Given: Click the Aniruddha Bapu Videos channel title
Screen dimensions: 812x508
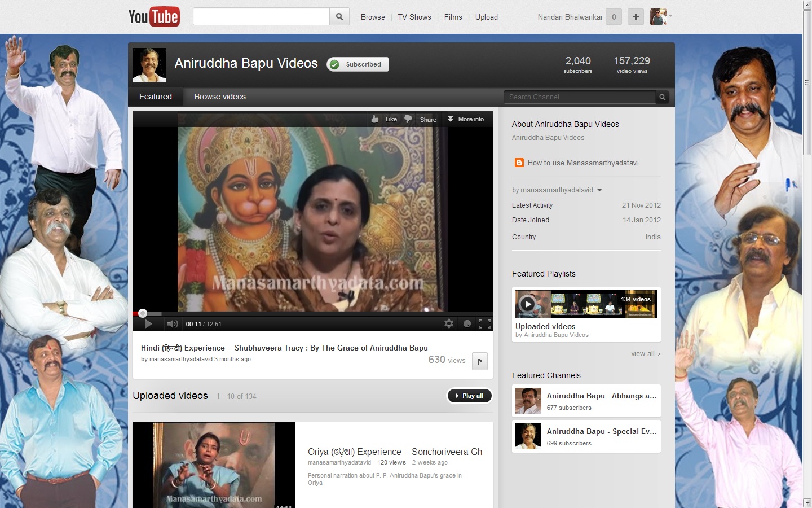Looking at the screenshot, I should point(246,63).
